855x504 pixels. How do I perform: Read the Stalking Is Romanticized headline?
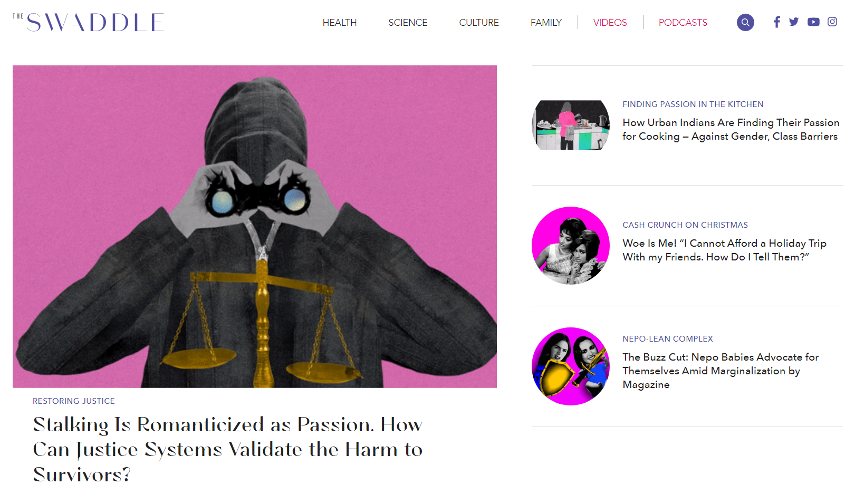228,450
